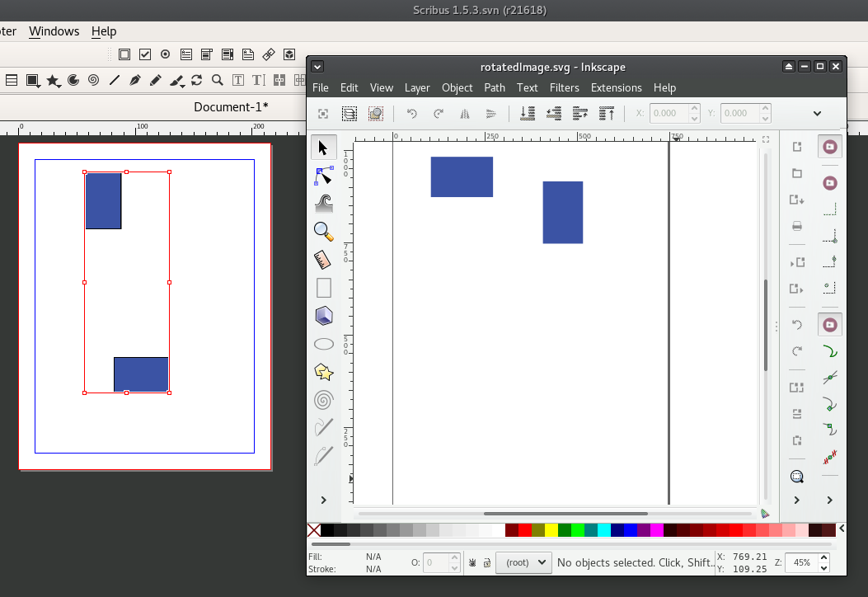Insert a PDF checkbox in Scribus

pos(145,54)
